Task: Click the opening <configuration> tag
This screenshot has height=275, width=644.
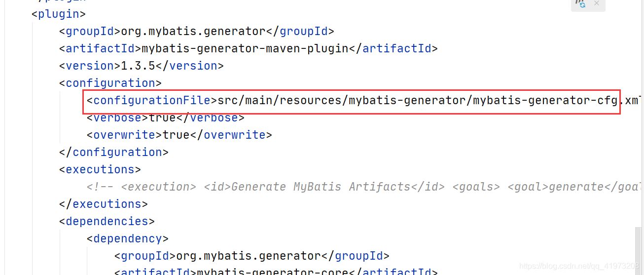Action: [x=110, y=83]
